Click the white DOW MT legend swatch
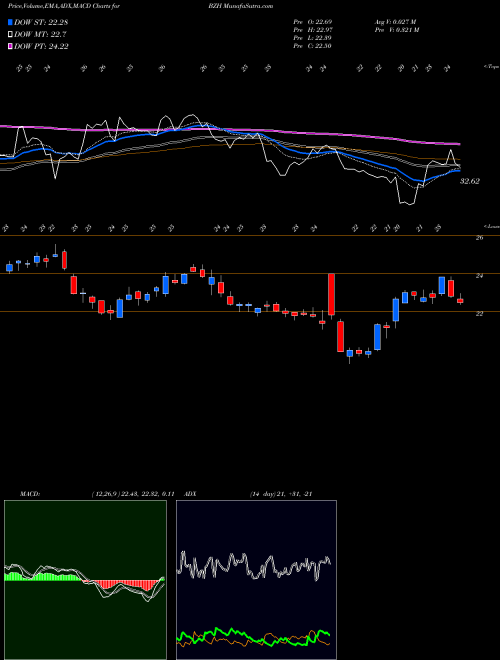This screenshot has width=500, height=660. point(10,35)
